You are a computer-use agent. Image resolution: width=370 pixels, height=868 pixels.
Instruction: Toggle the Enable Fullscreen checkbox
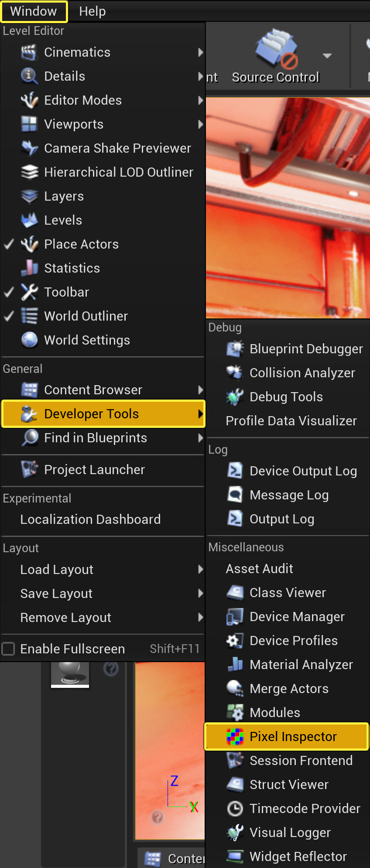[x=8, y=649]
